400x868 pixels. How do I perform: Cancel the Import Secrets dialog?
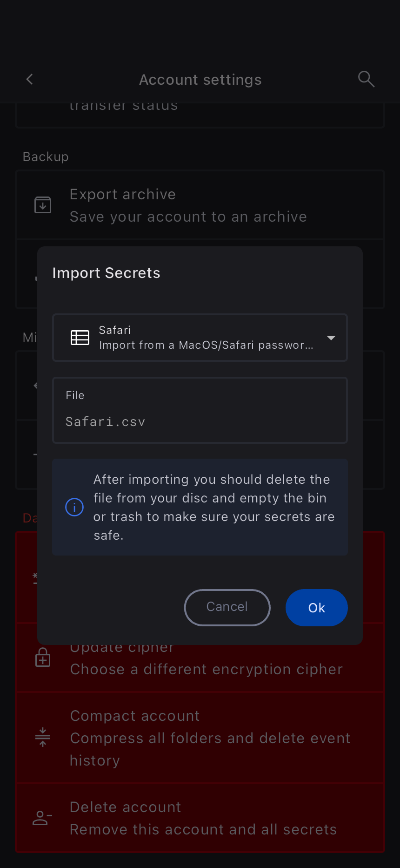click(x=227, y=607)
